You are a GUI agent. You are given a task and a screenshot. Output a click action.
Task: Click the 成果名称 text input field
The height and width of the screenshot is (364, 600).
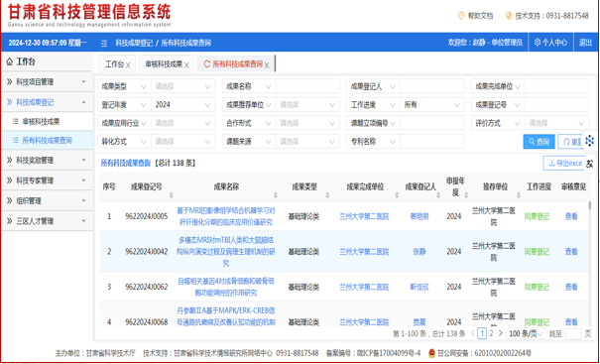pyautogui.click(x=307, y=86)
